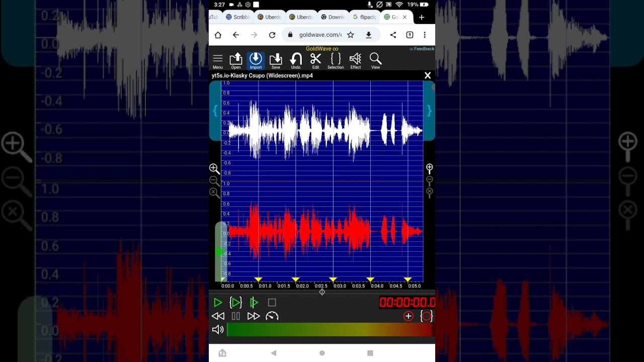Image resolution: width=644 pixels, height=362 pixels.
Task: Click the Open file toolbar icon
Action: click(235, 61)
